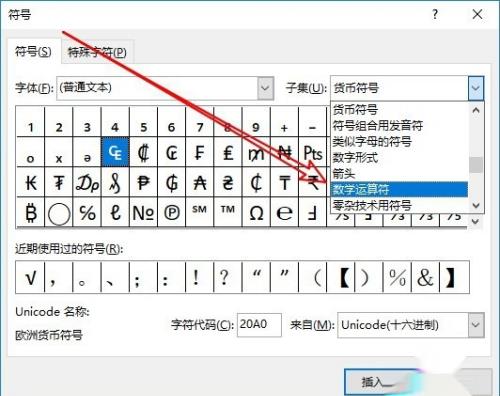Insert recent exclamation mark symbol
Viewport: 500px width, 396px height.
tap(200, 277)
